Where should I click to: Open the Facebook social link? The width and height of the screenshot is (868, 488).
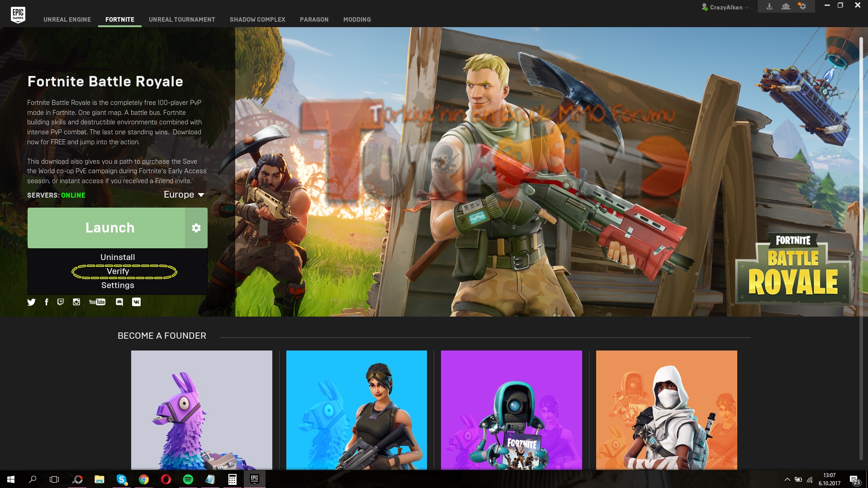click(x=47, y=302)
